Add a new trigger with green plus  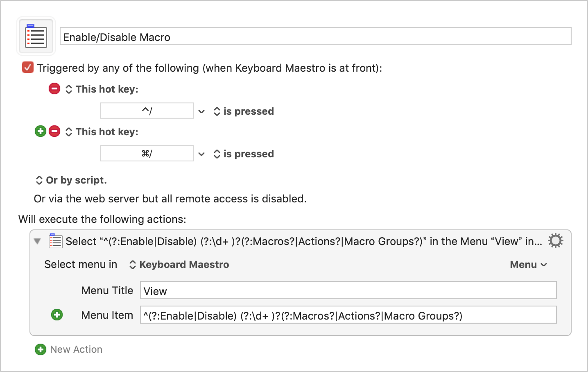[41, 131]
